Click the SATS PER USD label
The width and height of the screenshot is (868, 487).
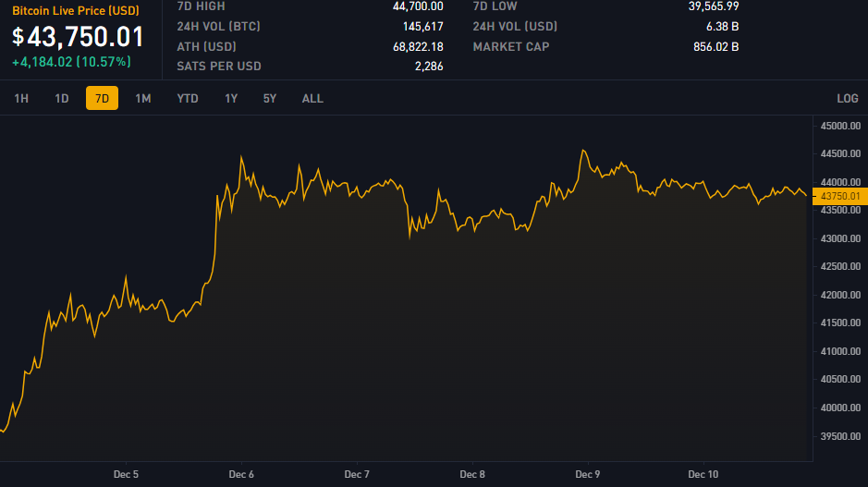click(x=219, y=67)
